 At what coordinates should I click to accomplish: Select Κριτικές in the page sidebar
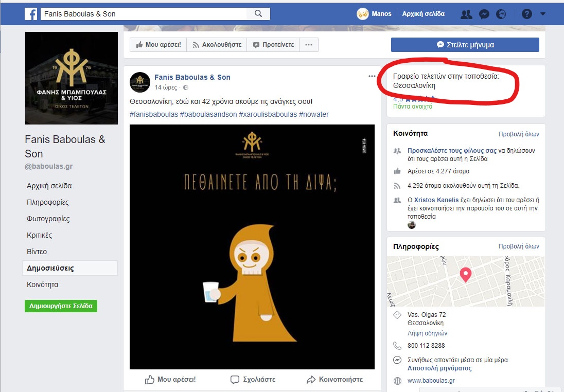coord(39,235)
